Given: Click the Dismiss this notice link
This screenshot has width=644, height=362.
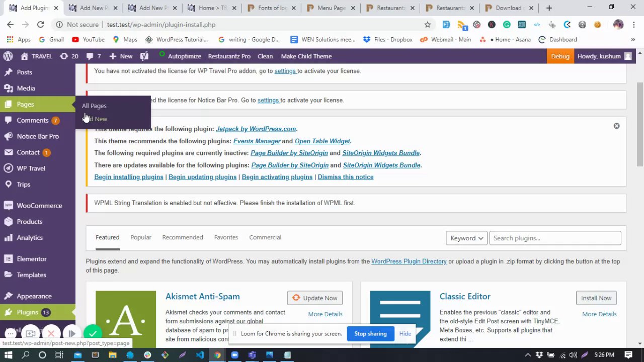Looking at the screenshot, I should click(345, 177).
